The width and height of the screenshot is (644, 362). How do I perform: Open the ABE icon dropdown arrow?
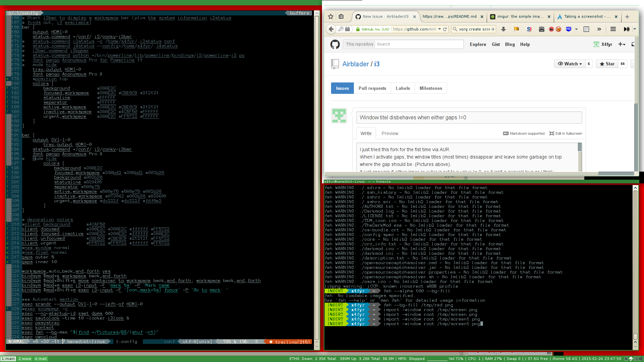(576, 29)
